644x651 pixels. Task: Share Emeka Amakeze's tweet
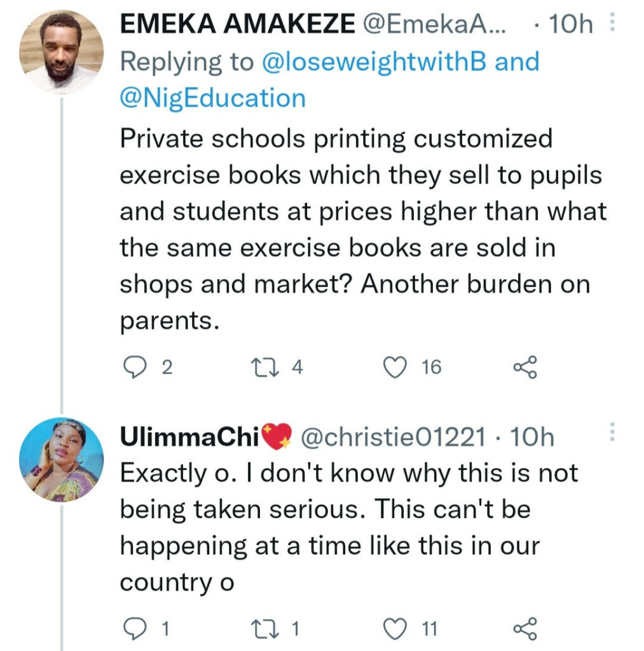[x=525, y=367]
